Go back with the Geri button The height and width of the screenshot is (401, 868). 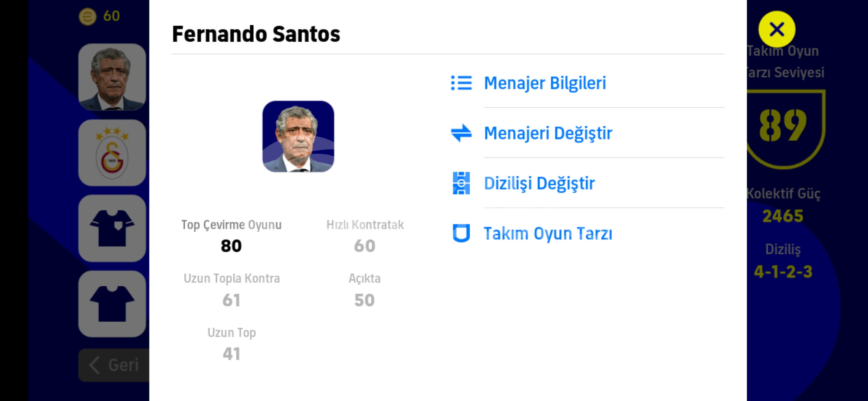(x=114, y=365)
